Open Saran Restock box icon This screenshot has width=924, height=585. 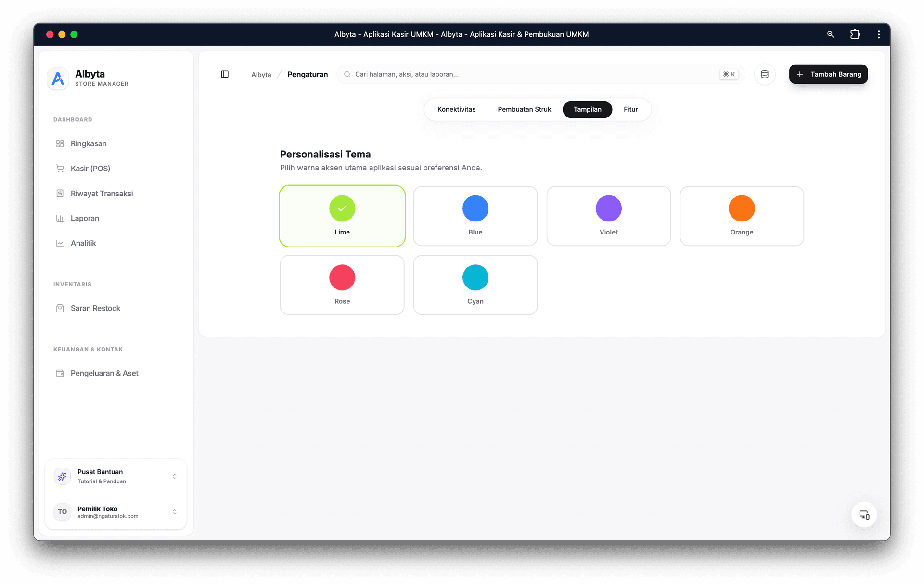click(x=60, y=308)
